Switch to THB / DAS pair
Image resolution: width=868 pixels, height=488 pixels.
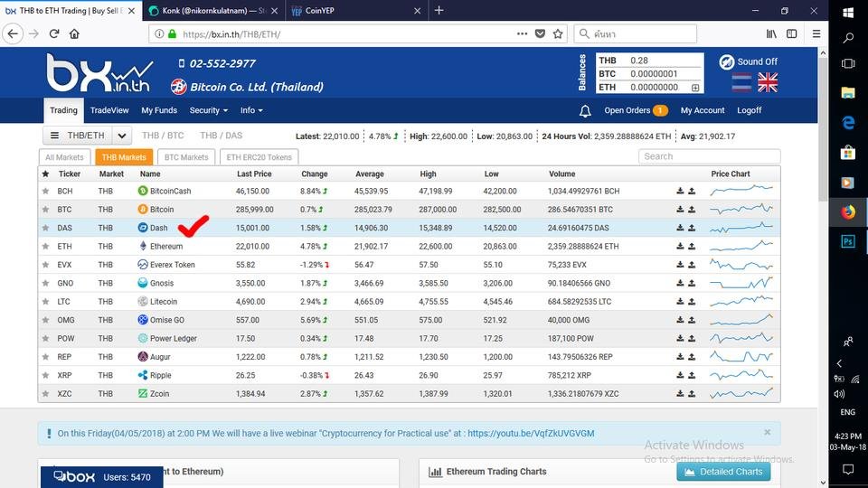tap(221, 136)
